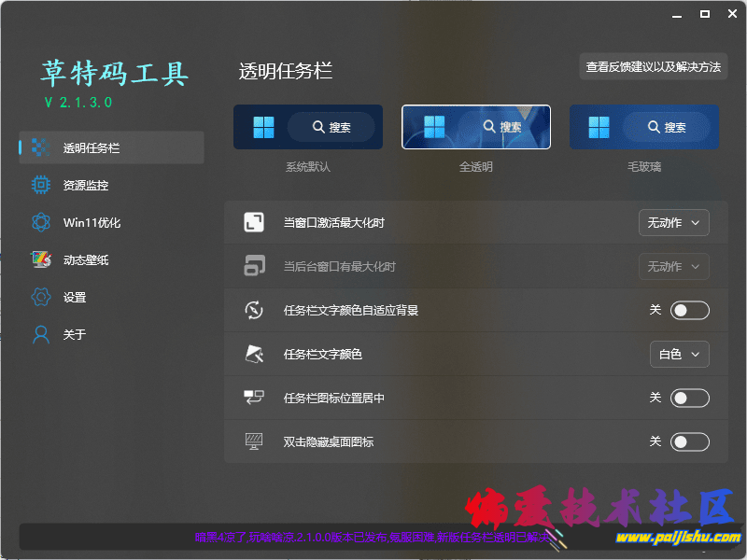The height and width of the screenshot is (560, 747).
Task: Click the 关于 sidebar icon
Action: point(39,334)
